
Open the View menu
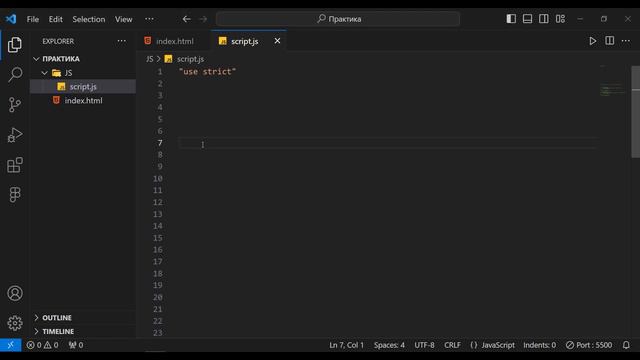(123, 19)
